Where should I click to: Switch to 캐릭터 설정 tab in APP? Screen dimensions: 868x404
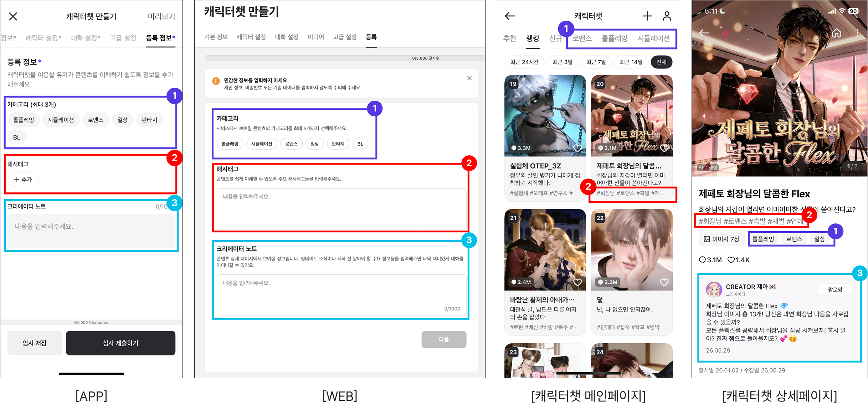coord(43,38)
